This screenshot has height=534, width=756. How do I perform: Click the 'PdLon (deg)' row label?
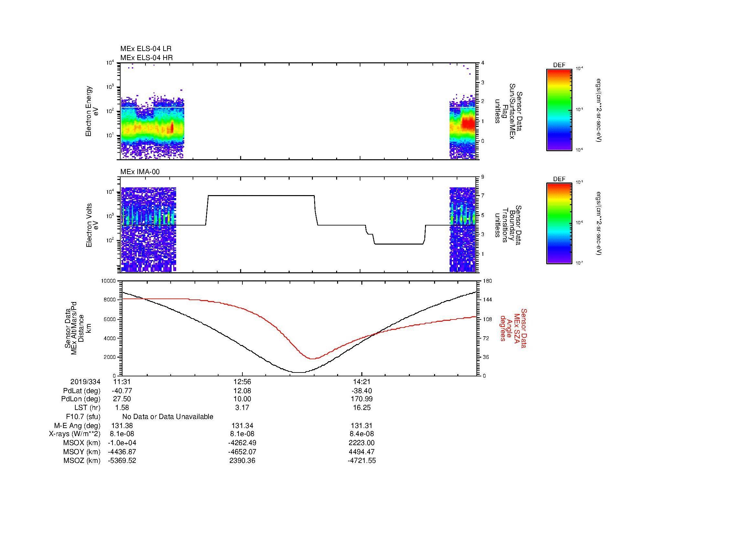coord(81,399)
